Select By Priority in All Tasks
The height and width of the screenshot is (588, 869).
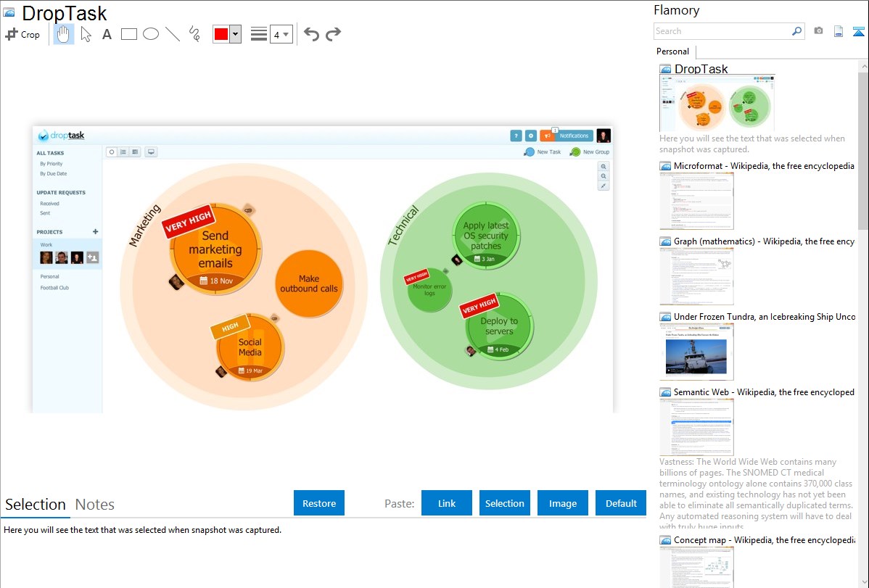tap(51, 164)
